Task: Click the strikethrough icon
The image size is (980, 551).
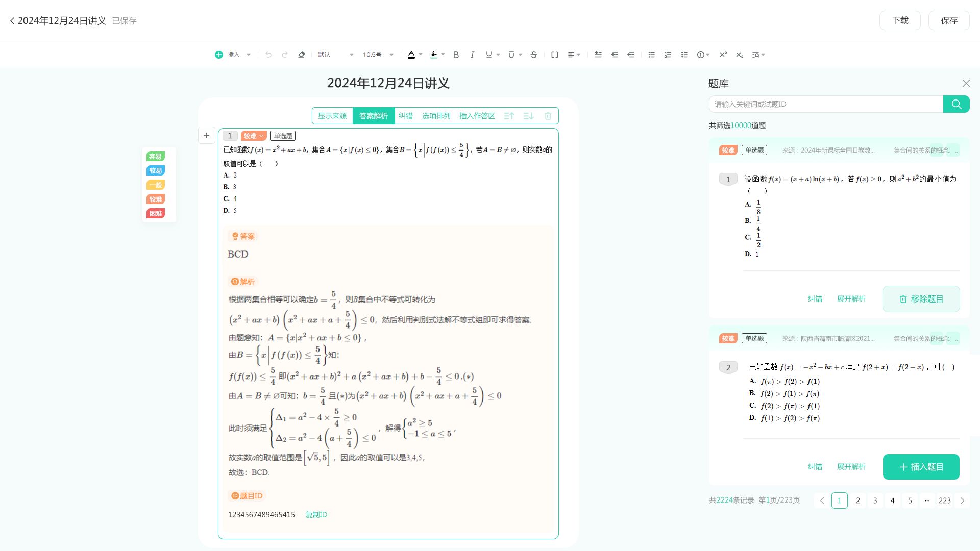Action: tap(534, 55)
